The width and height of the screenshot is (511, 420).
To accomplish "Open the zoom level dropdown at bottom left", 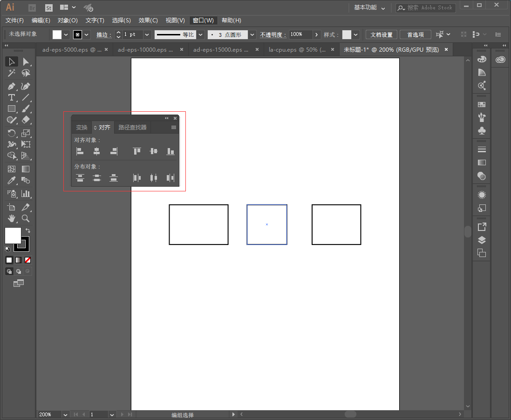I will [65, 414].
